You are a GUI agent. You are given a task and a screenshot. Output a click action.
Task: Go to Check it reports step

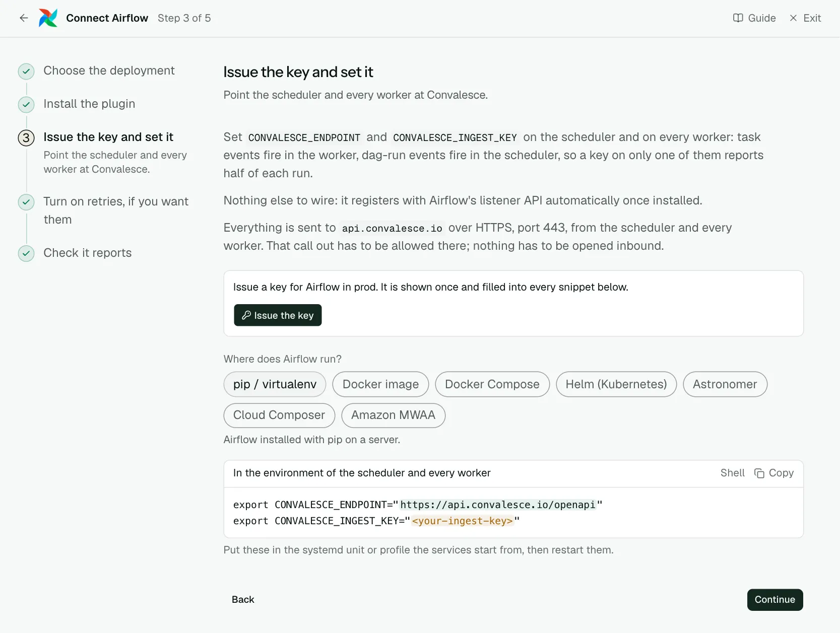pyautogui.click(x=88, y=253)
